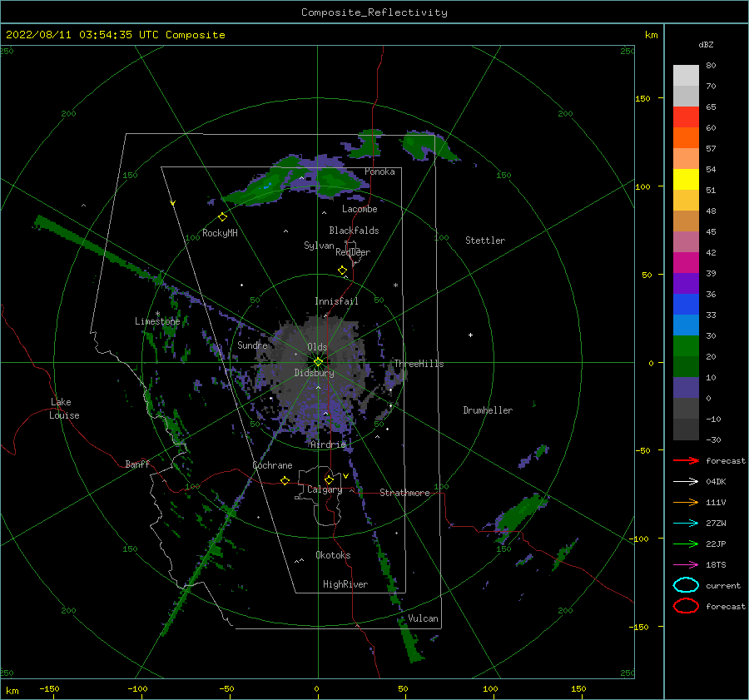Pick the violet purple swatch beside 36
Viewport: 749px width, 700px height.
[x=686, y=283]
